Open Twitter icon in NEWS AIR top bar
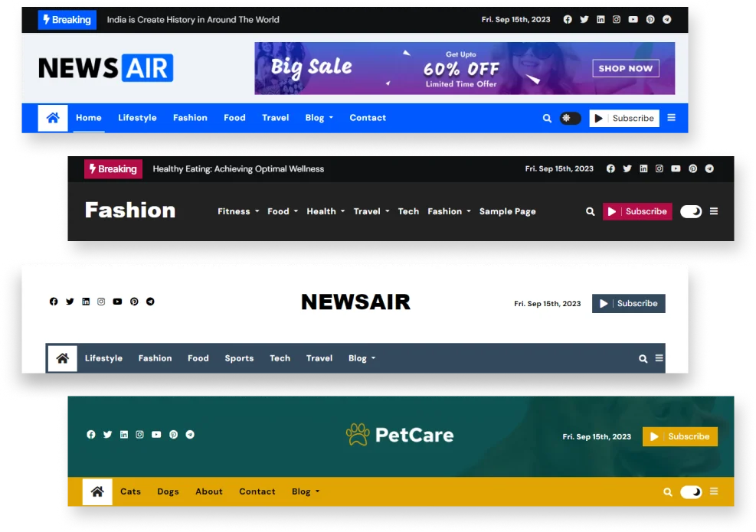This screenshot has height=532, width=756. (x=584, y=20)
